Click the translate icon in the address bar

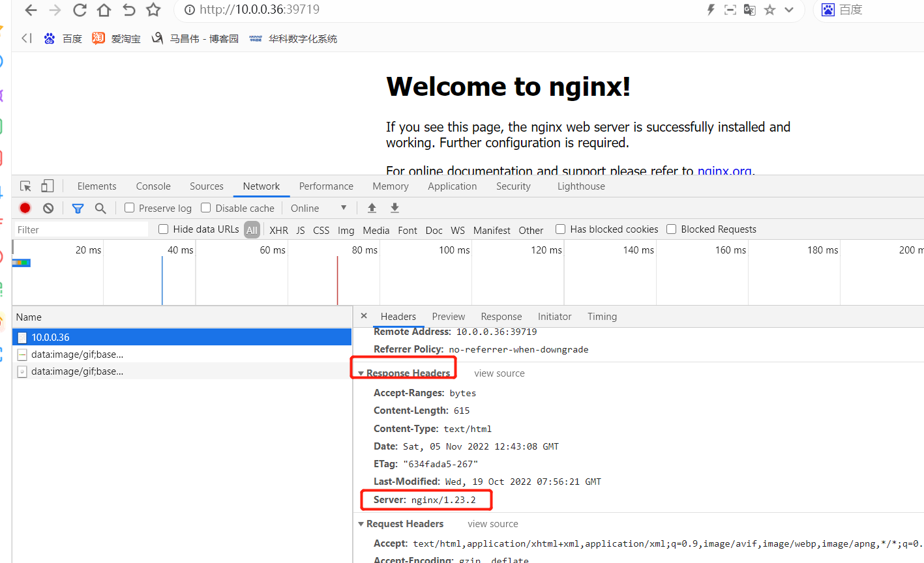pos(750,10)
